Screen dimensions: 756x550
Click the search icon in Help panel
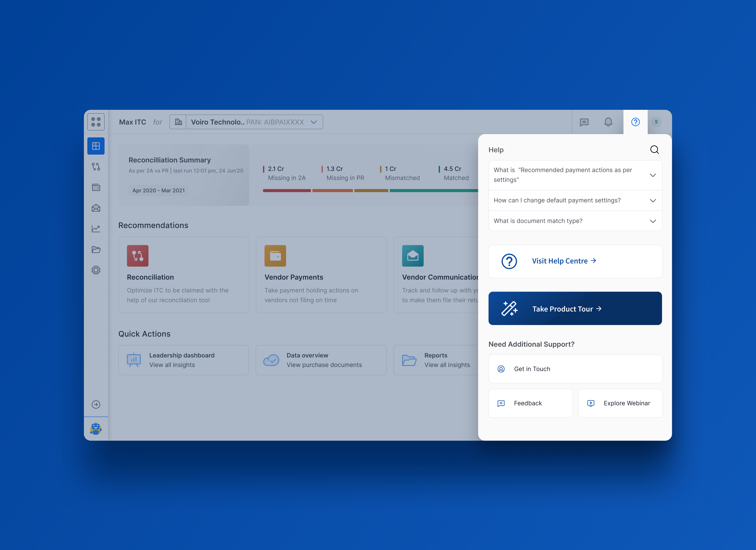(654, 150)
